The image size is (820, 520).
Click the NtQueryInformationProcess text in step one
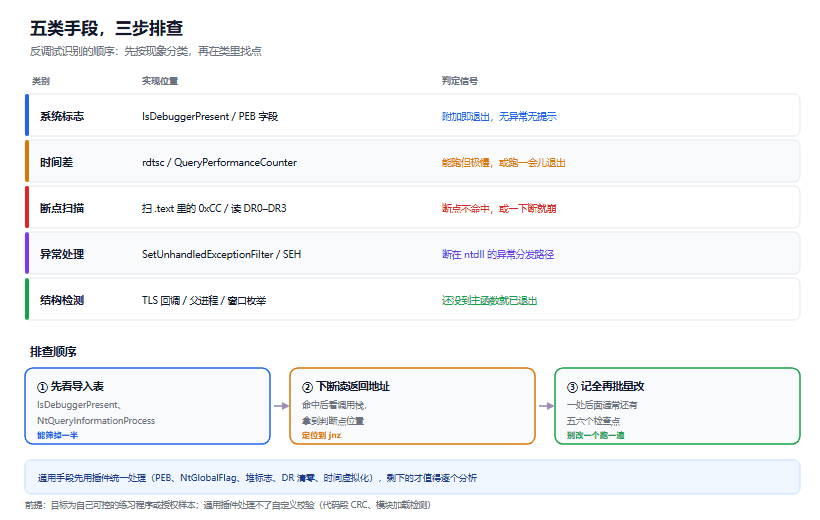(96, 421)
